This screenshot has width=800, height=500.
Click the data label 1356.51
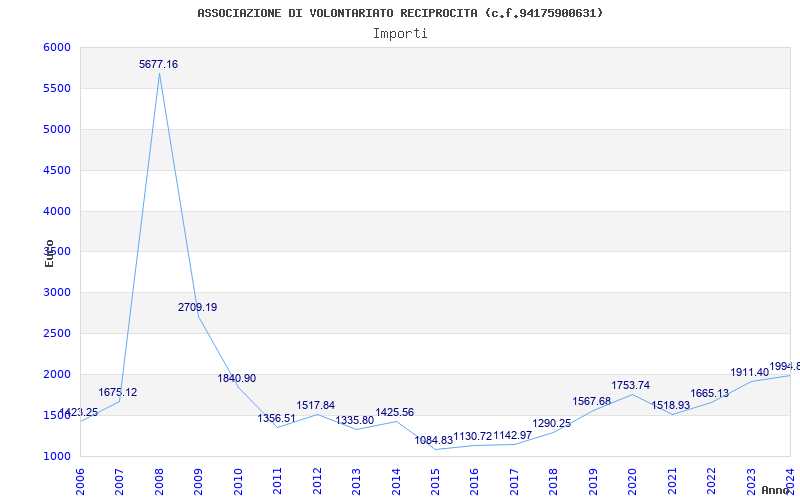277,418
